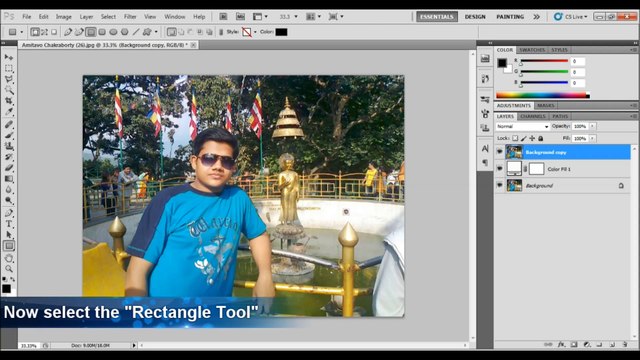Viewport: 640px width, 360px height.
Task: Hide the Background copy layer
Action: [x=500, y=152]
